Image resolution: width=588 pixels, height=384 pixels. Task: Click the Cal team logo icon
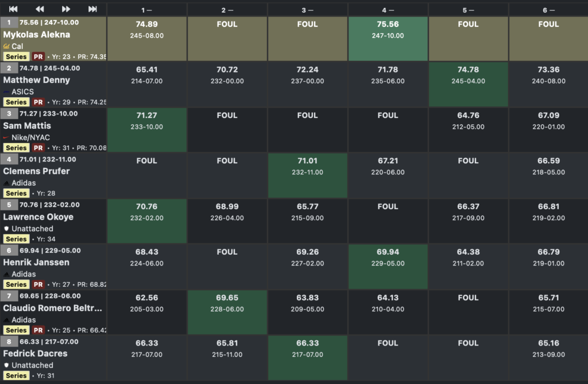tap(6, 46)
